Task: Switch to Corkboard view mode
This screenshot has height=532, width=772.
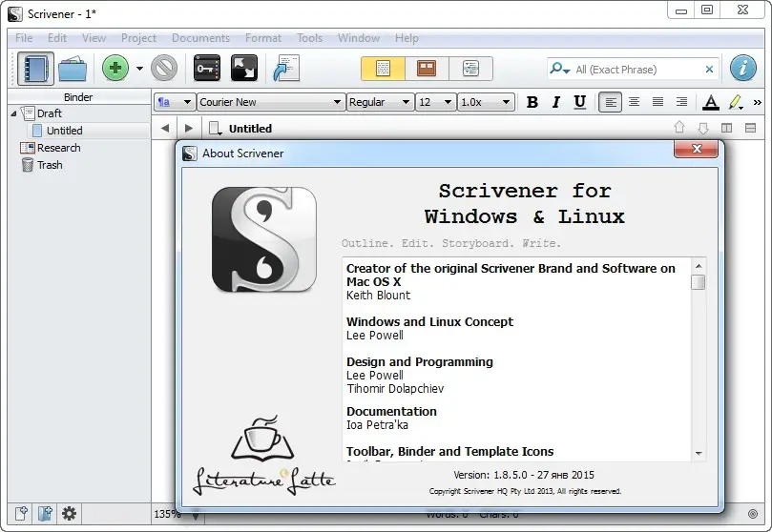Action: tap(427, 69)
